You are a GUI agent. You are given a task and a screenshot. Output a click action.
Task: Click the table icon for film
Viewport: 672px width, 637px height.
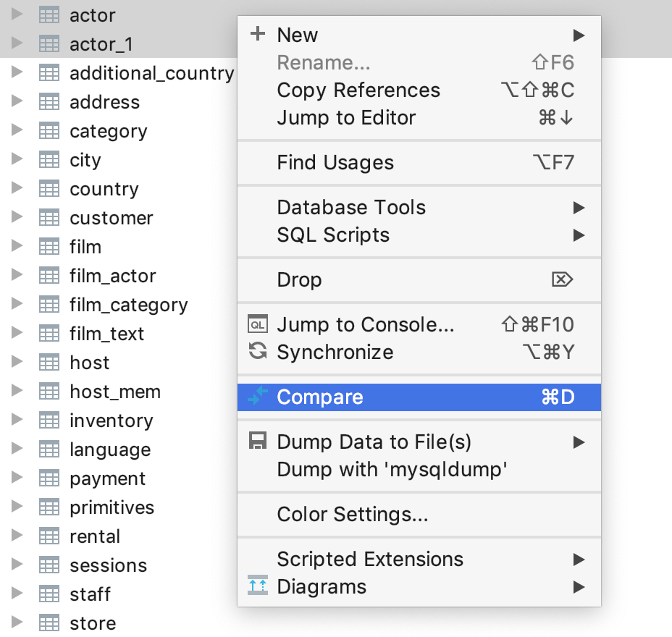click(x=49, y=246)
